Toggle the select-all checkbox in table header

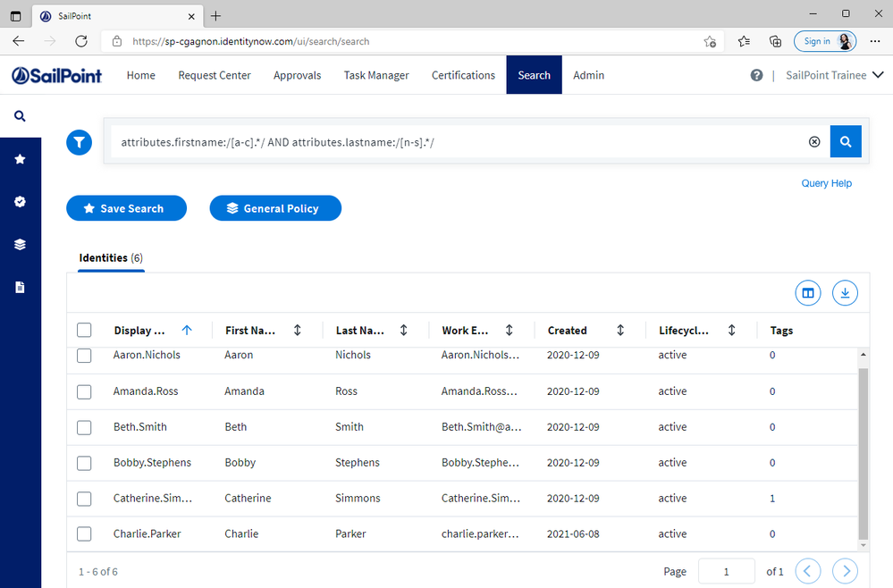[84, 331]
